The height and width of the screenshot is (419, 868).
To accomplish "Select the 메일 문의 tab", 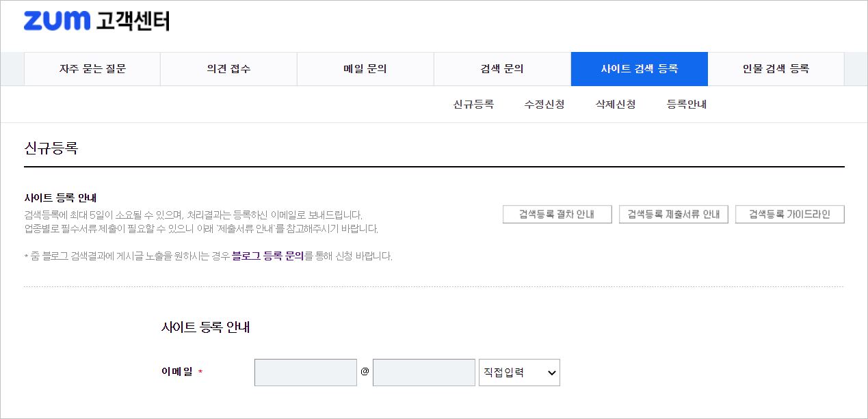I will click(x=365, y=68).
